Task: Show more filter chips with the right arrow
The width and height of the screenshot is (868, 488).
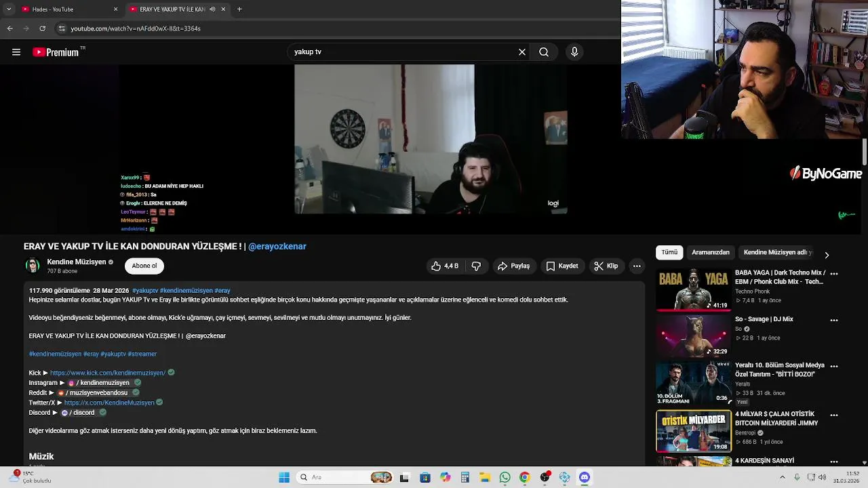Action: click(x=827, y=255)
